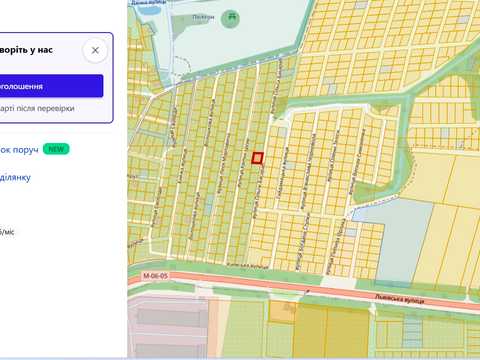Open the "ділянку" link
The width and height of the screenshot is (480, 360).
click(15, 177)
